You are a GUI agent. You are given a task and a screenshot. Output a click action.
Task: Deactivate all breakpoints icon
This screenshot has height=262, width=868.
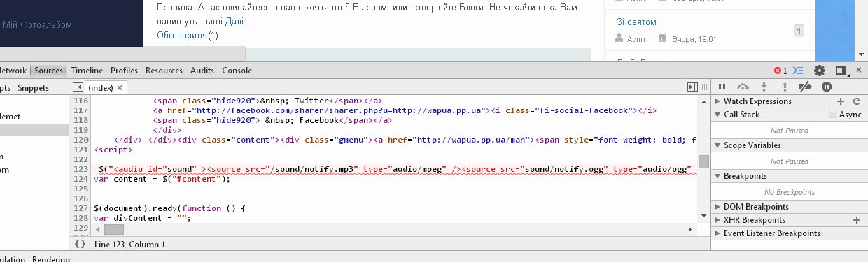coord(805,87)
